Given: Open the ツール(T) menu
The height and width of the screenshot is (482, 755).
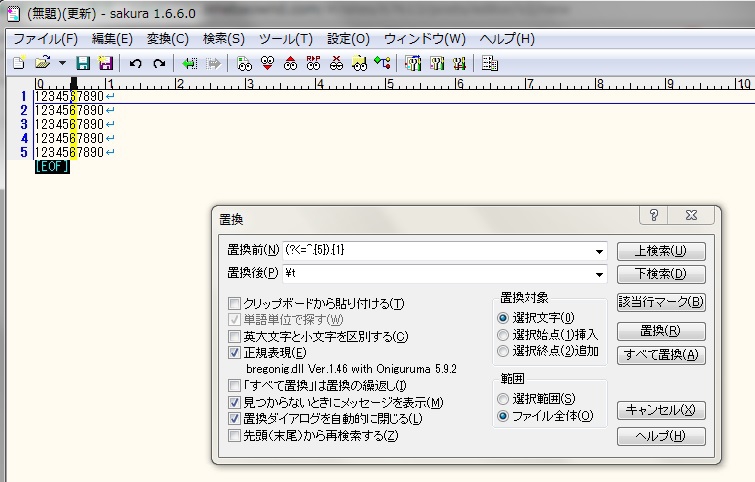Looking at the screenshot, I should click(286, 39).
